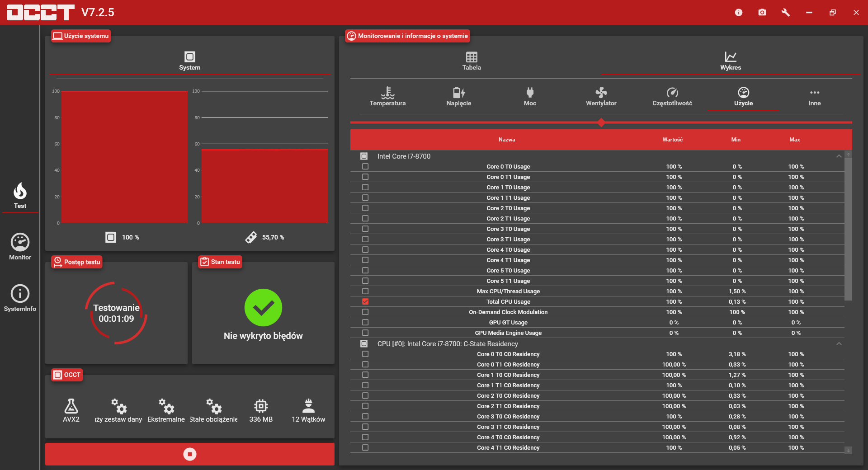Click the Nie wykryto błędów status text
The height and width of the screenshot is (470, 868).
point(263,336)
